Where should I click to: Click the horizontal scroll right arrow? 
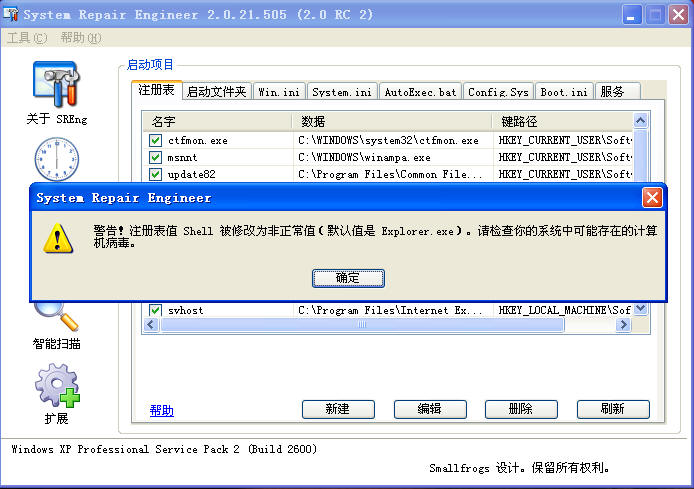624,324
